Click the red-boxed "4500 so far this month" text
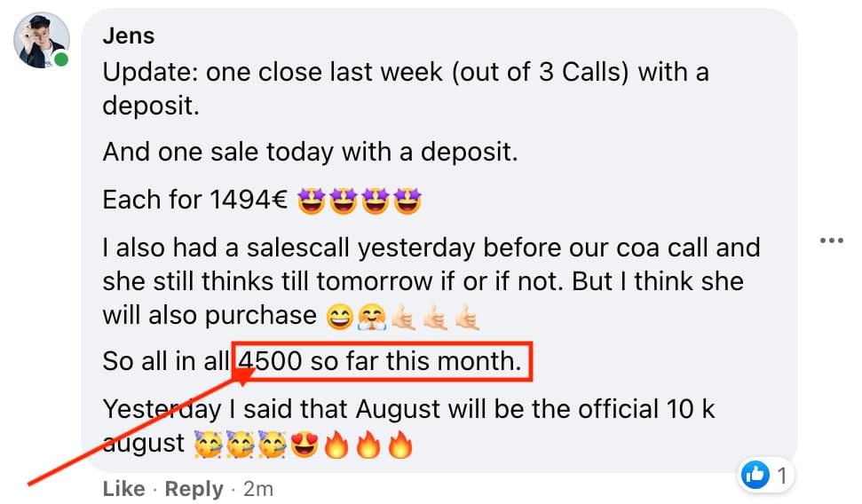 [x=384, y=363]
